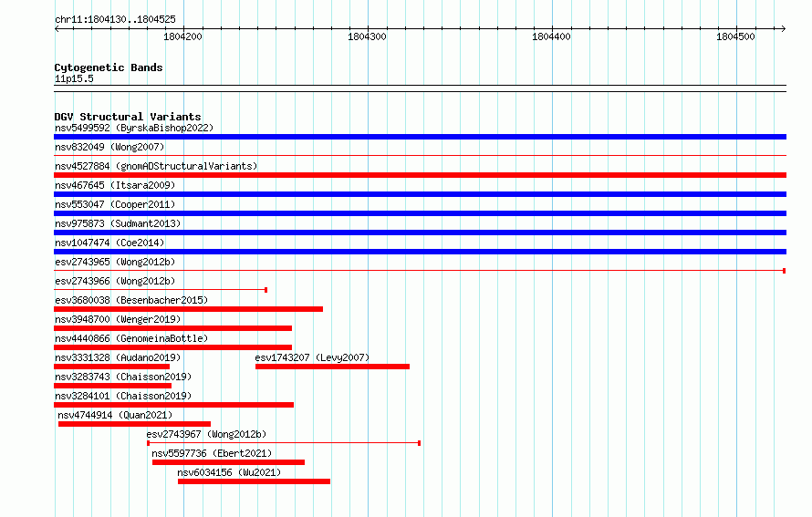The image size is (812, 517).
Task: Open esv3680038 (Besenbacher2015) label
Action: (x=131, y=300)
